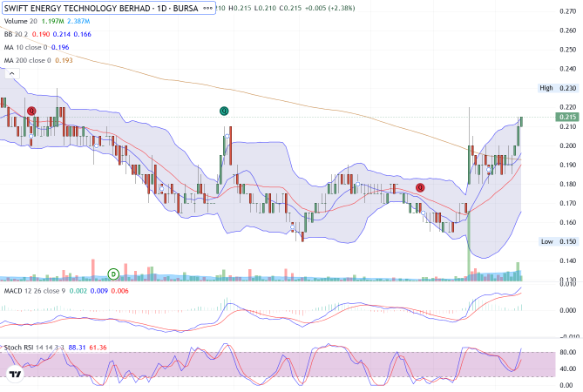583x392 pixels.
Task: Open the green D dividend marker
Action: pos(113,274)
